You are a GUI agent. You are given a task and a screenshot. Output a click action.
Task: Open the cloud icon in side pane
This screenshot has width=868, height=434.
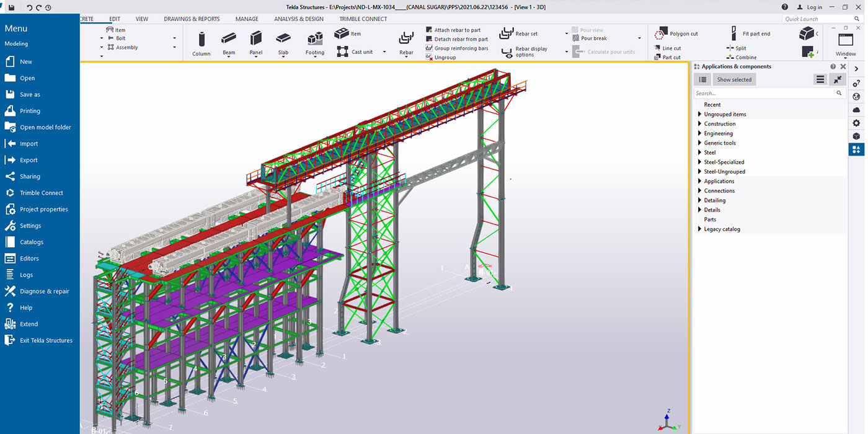856,110
